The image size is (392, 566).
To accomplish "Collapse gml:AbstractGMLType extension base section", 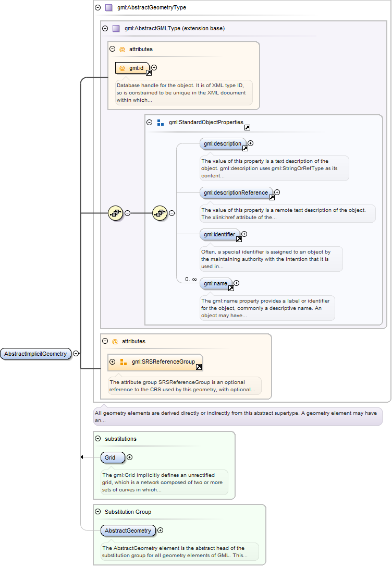I will (x=105, y=29).
